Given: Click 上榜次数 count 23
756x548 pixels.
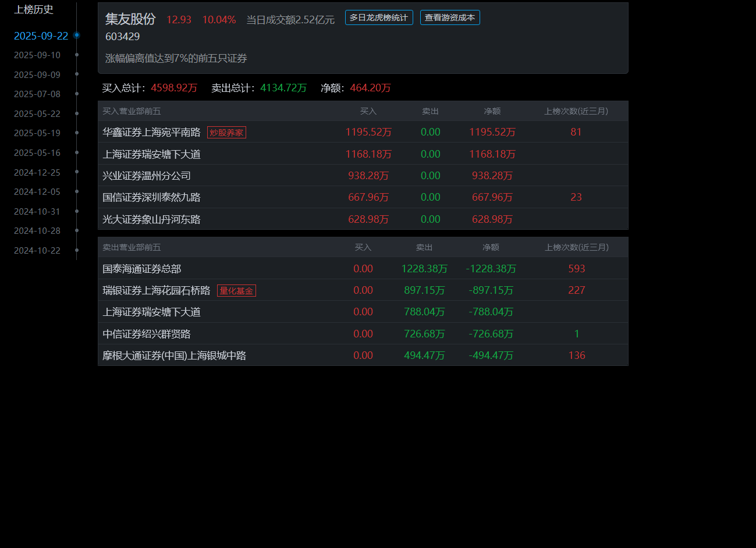Looking at the screenshot, I should tap(576, 197).
